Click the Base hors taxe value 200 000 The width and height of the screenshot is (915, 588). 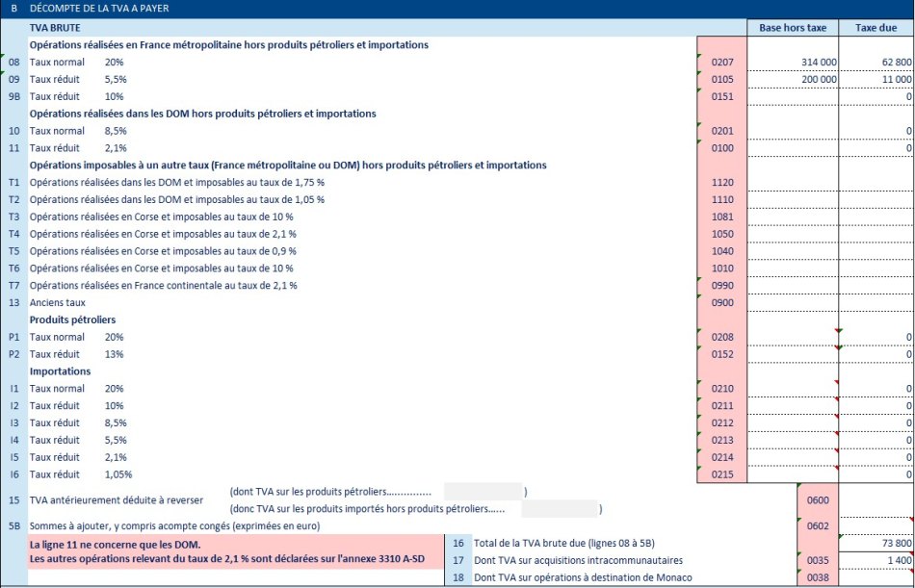click(x=793, y=80)
